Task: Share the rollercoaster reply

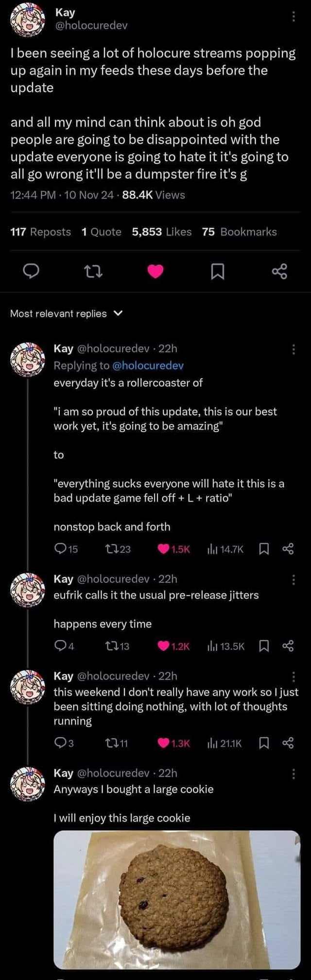Action: click(x=288, y=549)
